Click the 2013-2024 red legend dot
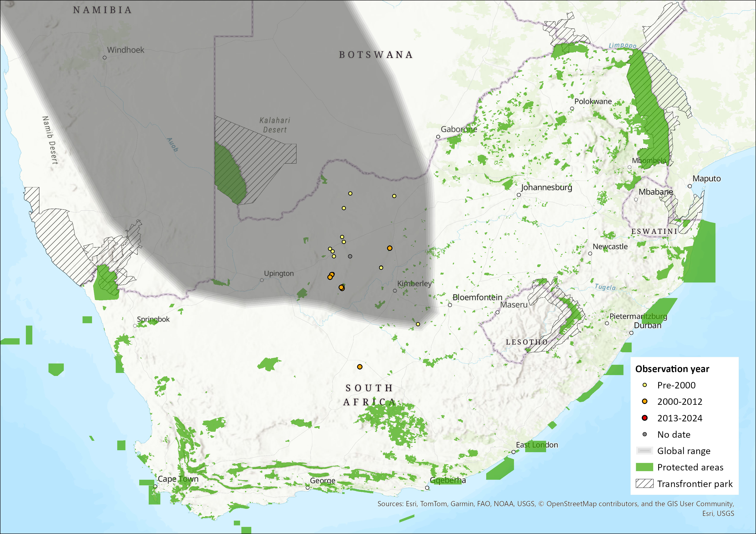The image size is (756, 534). coord(645,418)
